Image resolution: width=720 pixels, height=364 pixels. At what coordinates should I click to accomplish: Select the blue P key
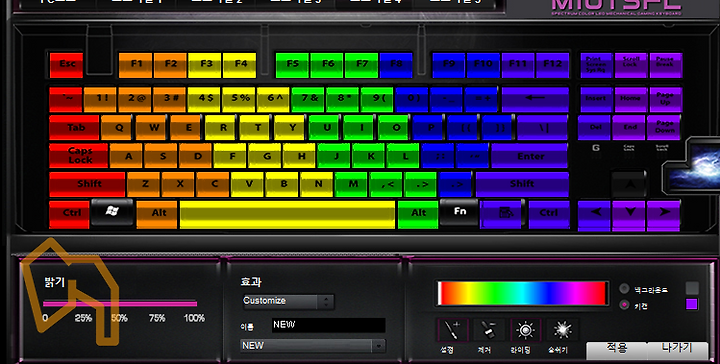point(429,128)
